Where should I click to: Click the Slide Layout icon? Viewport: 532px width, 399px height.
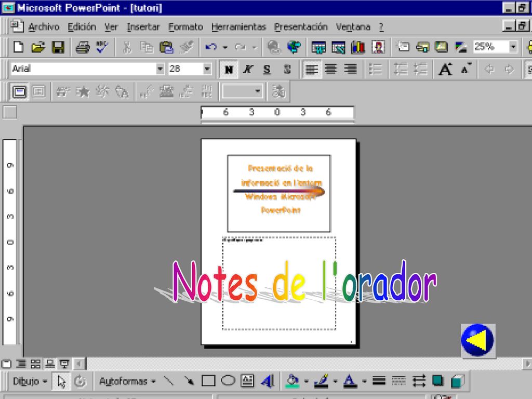pos(422,46)
